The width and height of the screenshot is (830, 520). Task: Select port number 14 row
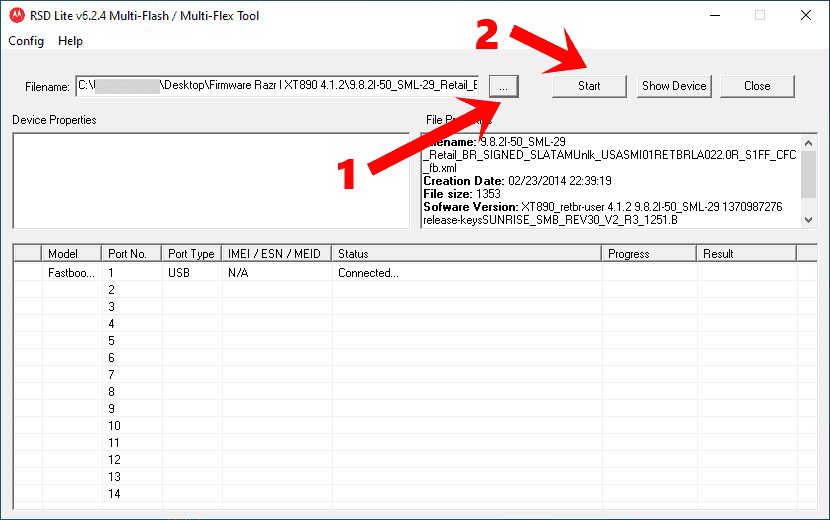tap(416, 494)
